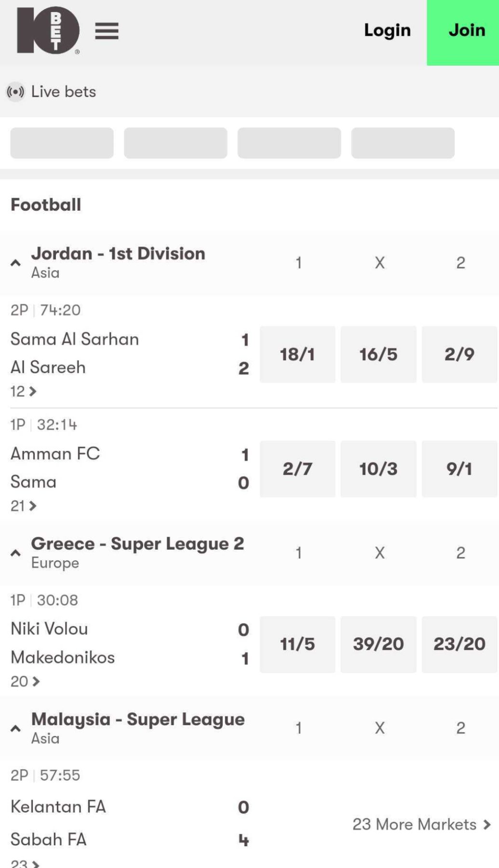Screen dimensions: 499x868
Task: Open the hamburger menu
Action: tap(107, 31)
